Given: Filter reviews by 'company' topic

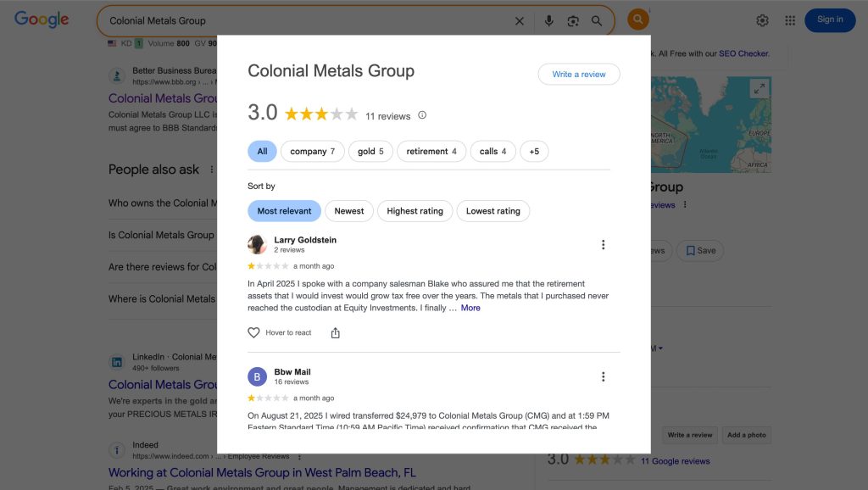Looking at the screenshot, I should coord(312,152).
